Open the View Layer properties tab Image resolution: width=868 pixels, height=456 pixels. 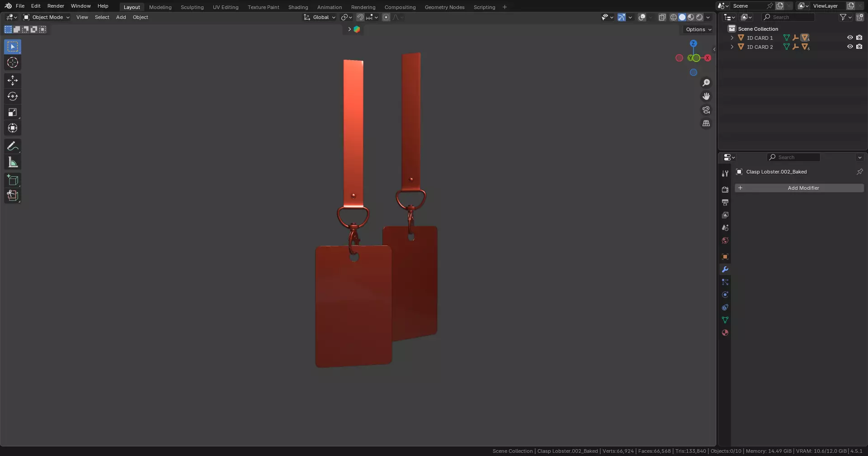pyautogui.click(x=725, y=215)
